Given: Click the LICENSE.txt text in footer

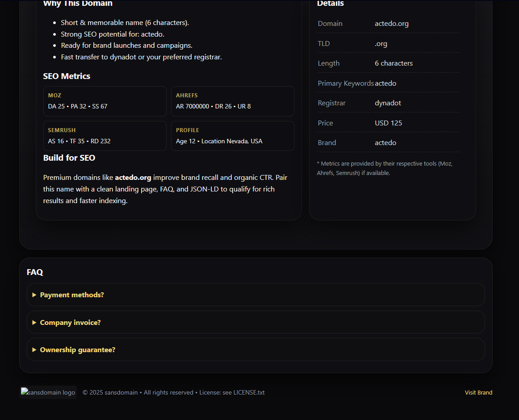Looking at the screenshot, I should click(249, 393).
